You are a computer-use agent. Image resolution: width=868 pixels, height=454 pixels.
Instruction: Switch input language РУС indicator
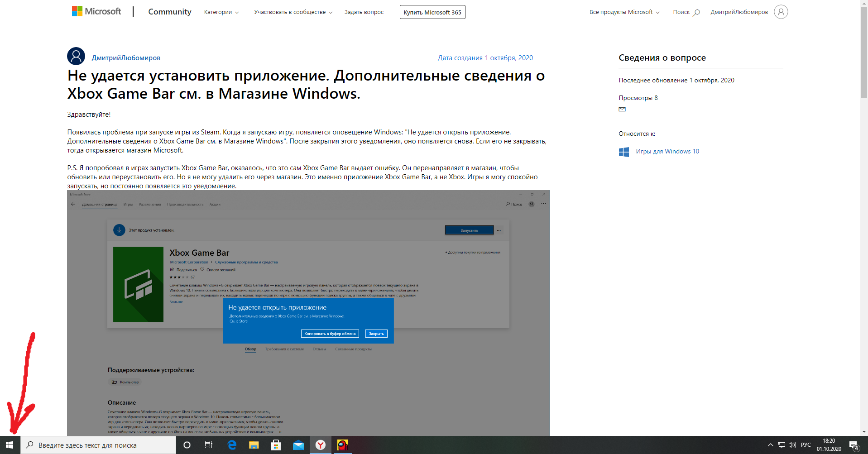click(x=806, y=445)
